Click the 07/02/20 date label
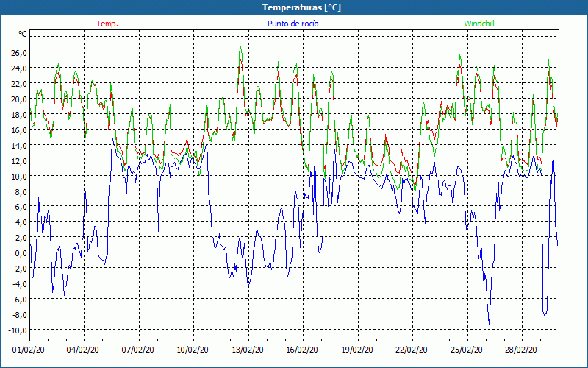The image size is (588, 368). [x=138, y=350]
